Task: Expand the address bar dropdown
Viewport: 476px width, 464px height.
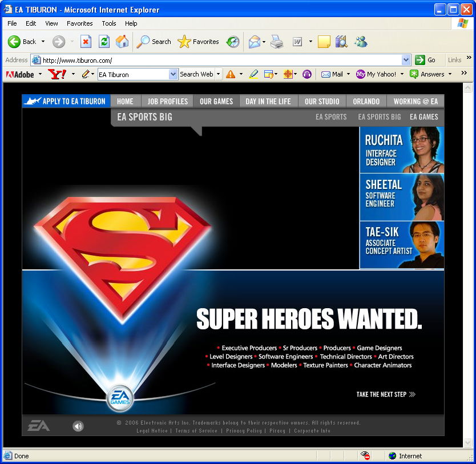Action: coord(406,60)
